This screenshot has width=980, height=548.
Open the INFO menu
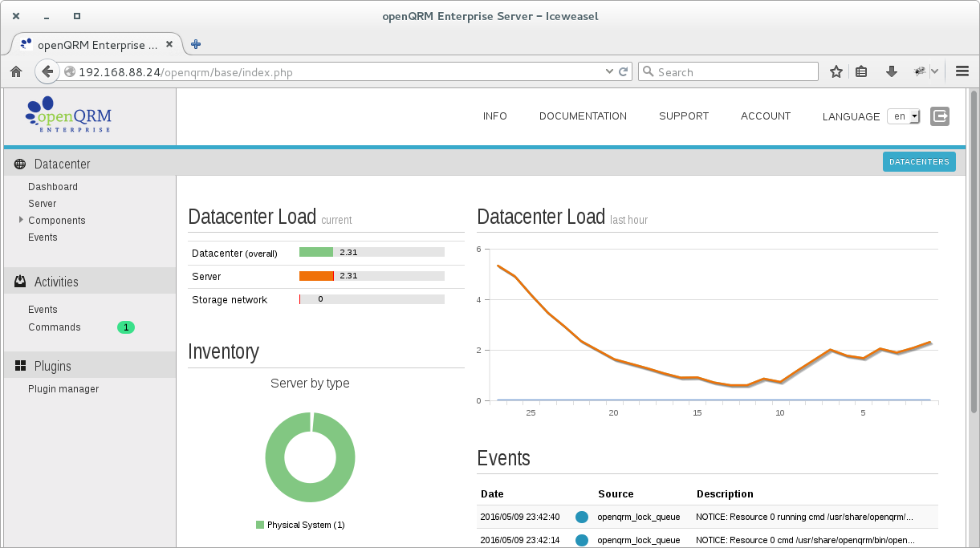(495, 116)
